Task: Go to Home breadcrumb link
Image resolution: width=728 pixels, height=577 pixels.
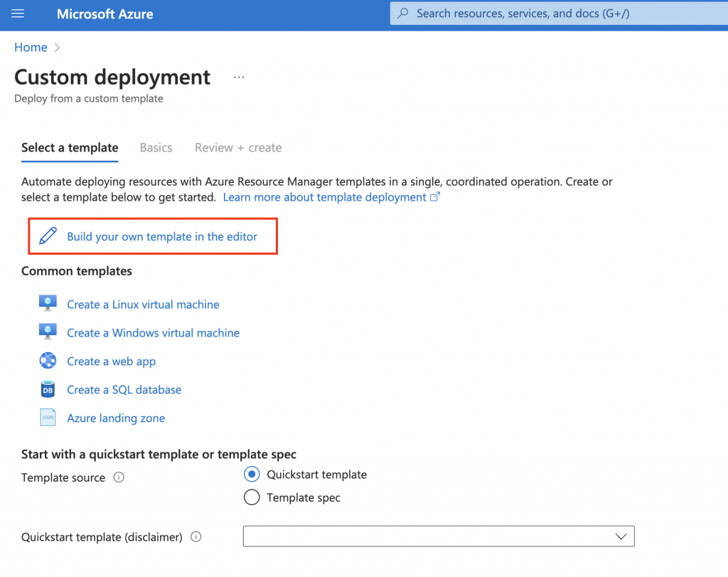Action: click(x=31, y=48)
